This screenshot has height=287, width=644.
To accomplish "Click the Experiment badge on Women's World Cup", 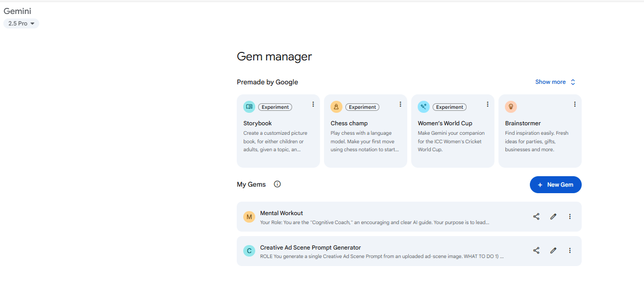I will [450, 107].
